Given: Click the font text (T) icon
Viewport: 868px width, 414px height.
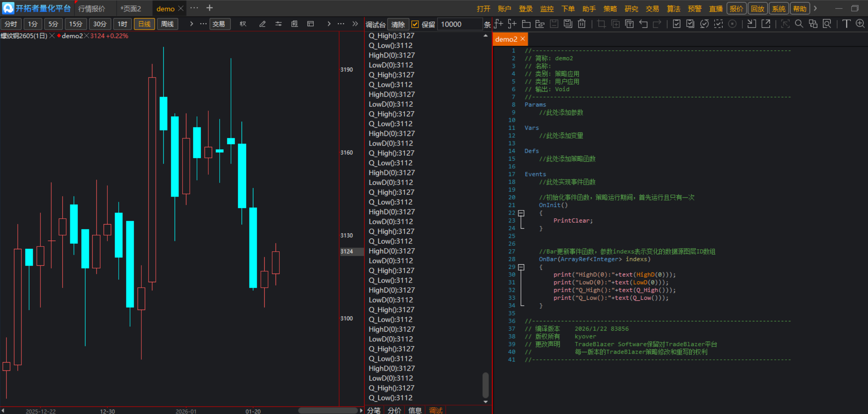Looking at the screenshot, I should click(x=846, y=24).
